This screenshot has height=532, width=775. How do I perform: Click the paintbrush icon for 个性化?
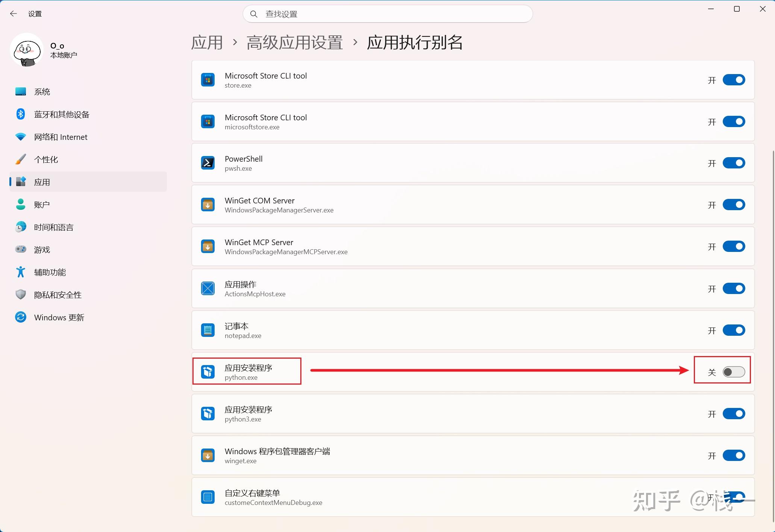[21, 159]
